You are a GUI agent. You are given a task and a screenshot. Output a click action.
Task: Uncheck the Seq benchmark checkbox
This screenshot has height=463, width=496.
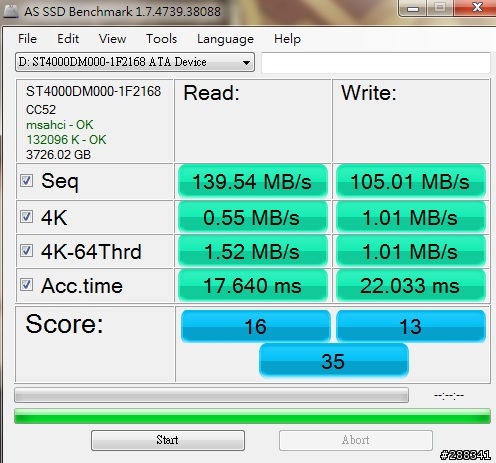(26, 181)
